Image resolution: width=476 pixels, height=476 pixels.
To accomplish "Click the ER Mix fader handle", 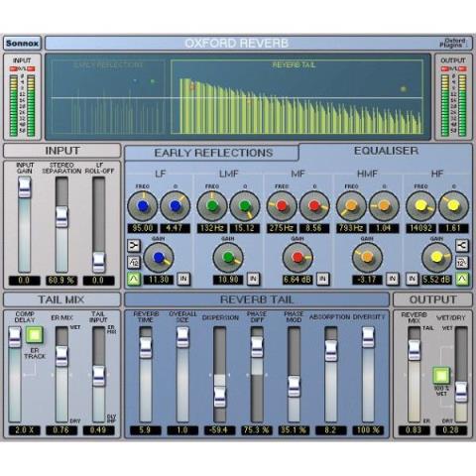I will (x=61, y=356).
